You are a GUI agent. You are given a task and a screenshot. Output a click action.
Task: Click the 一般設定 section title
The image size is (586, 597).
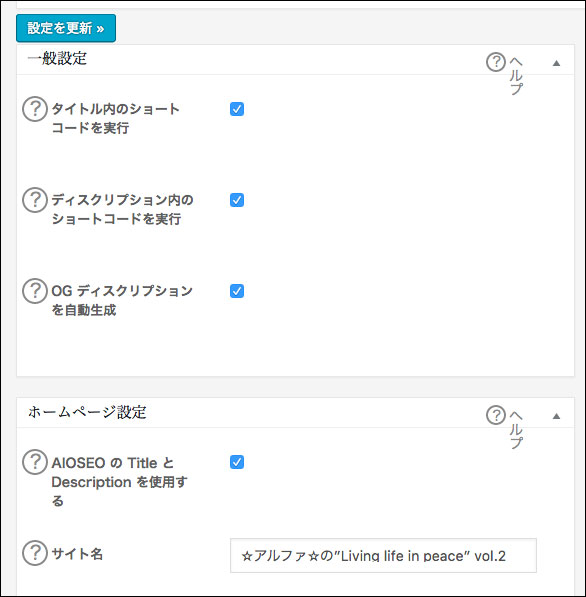[57, 59]
